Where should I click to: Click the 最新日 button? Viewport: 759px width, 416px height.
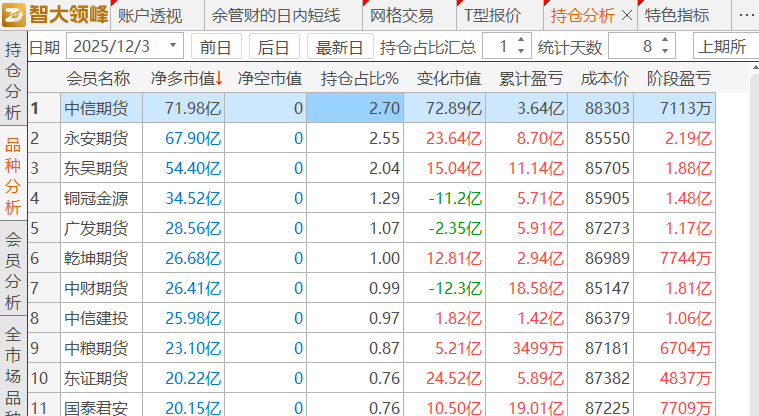click(x=340, y=47)
